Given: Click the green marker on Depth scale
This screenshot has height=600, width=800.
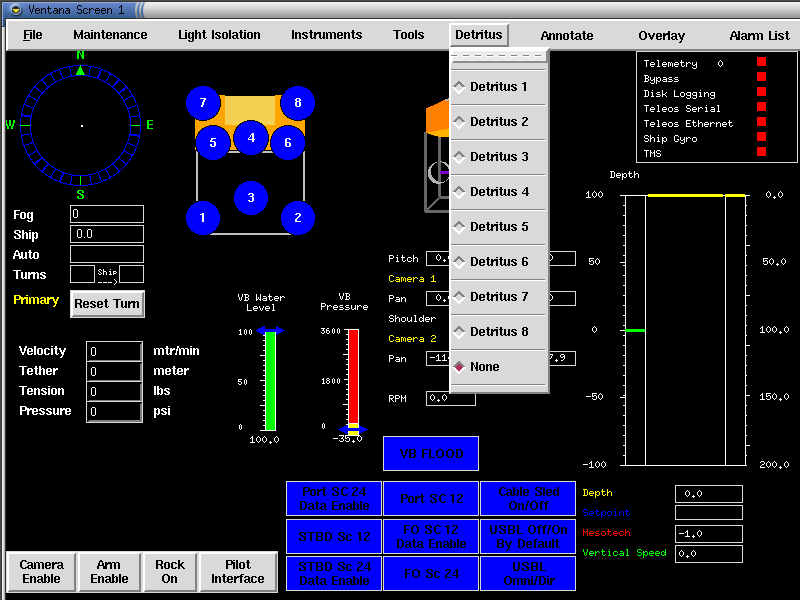Looking at the screenshot, I should click(x=635, y=331).
